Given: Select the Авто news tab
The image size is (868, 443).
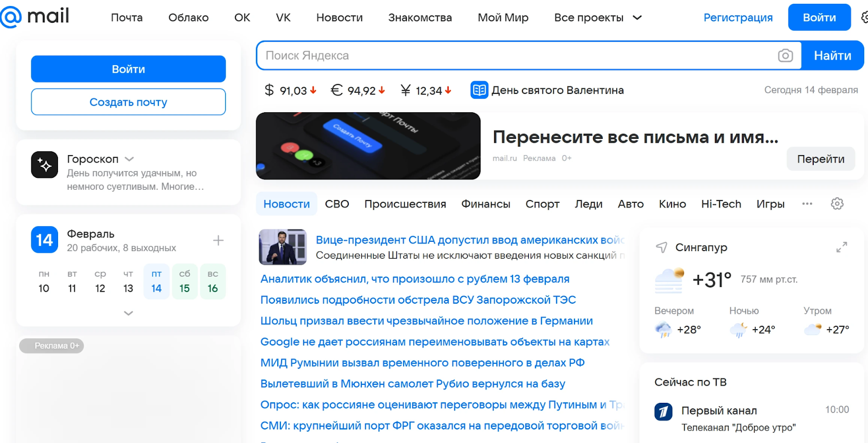Looking at the screenshot, I should coord(630,204).
